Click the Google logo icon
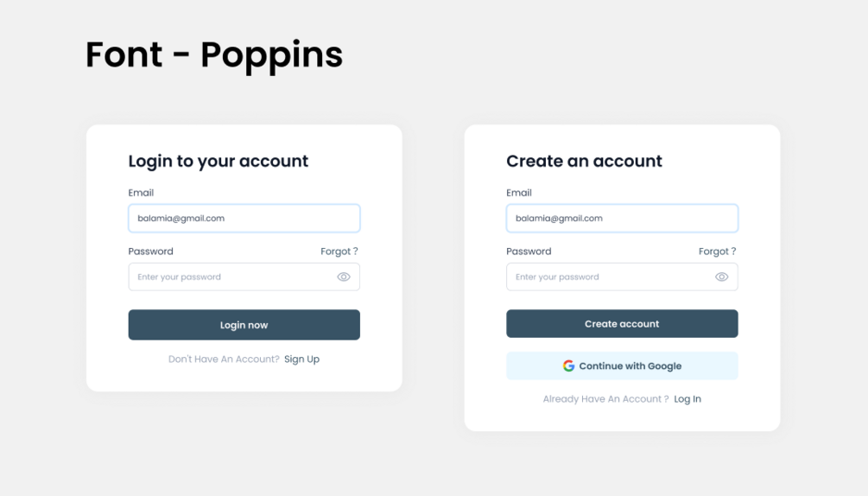Screen dimensions: 868x496 (568, 366)
